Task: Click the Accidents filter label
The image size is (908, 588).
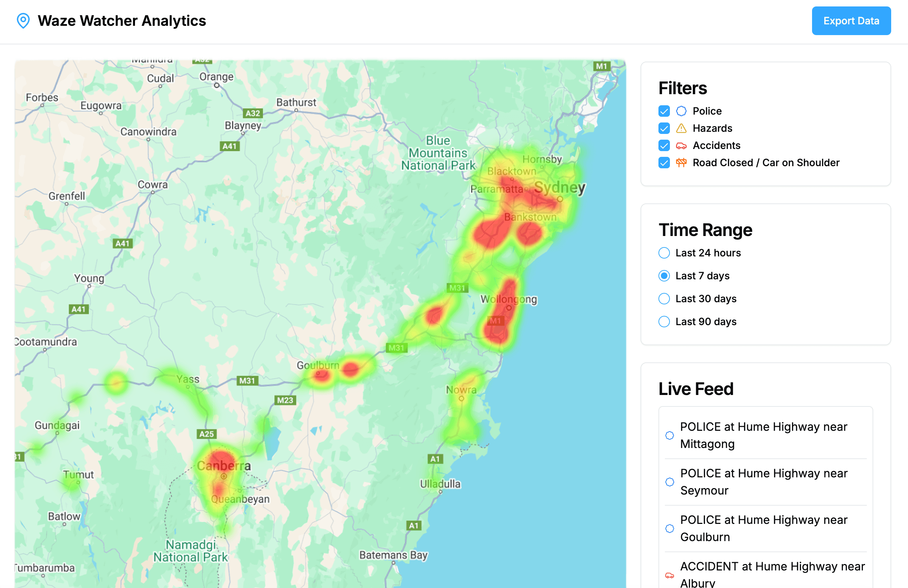Action: click(716, 145)
